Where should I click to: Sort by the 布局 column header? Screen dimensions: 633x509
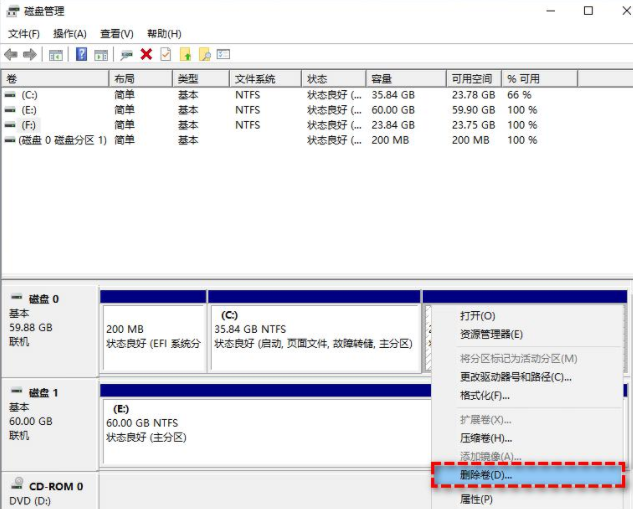click(x=140, y=79)
